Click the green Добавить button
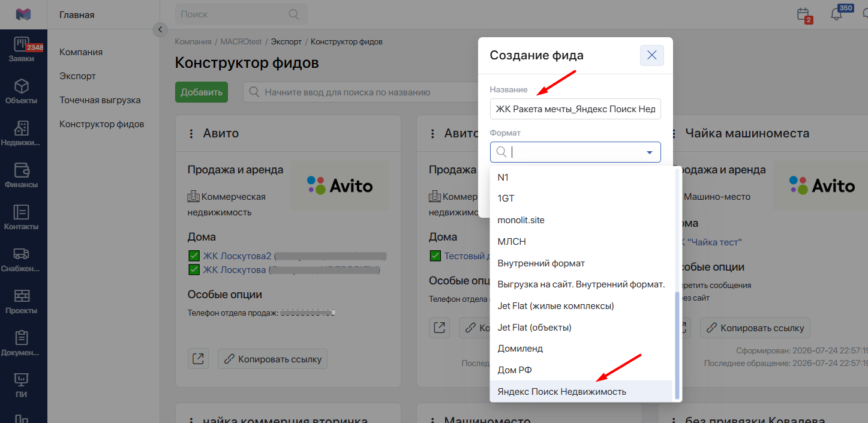The image size is (868, 423). (202, 92)
